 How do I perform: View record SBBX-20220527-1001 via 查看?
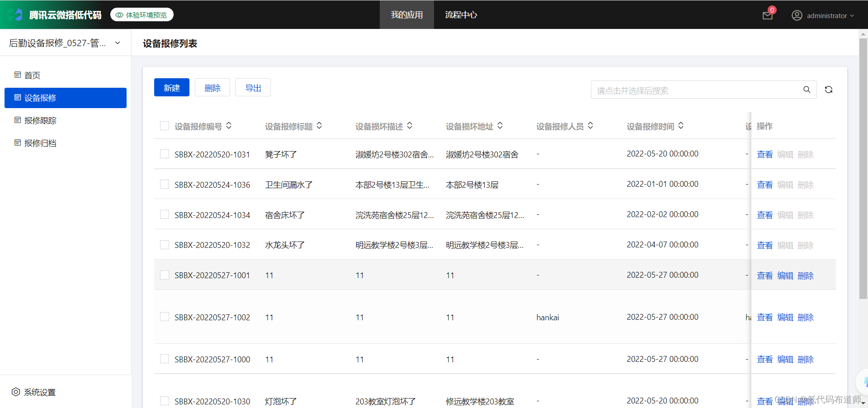765,275
